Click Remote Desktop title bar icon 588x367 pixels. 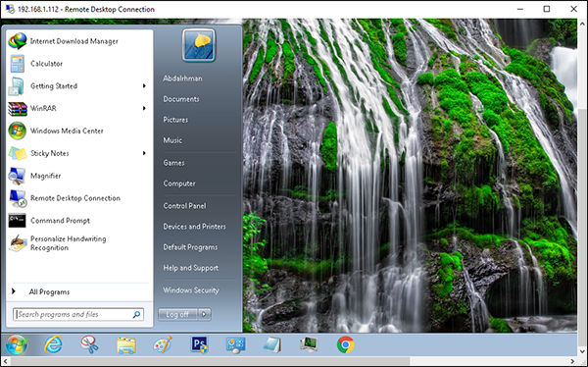(x=10, y=9)
